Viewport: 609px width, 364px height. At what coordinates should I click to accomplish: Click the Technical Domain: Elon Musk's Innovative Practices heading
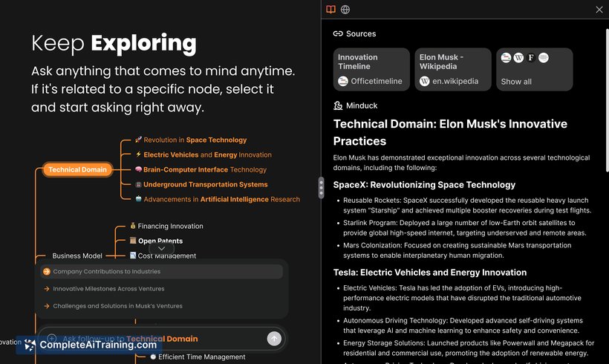pos(450,132)
